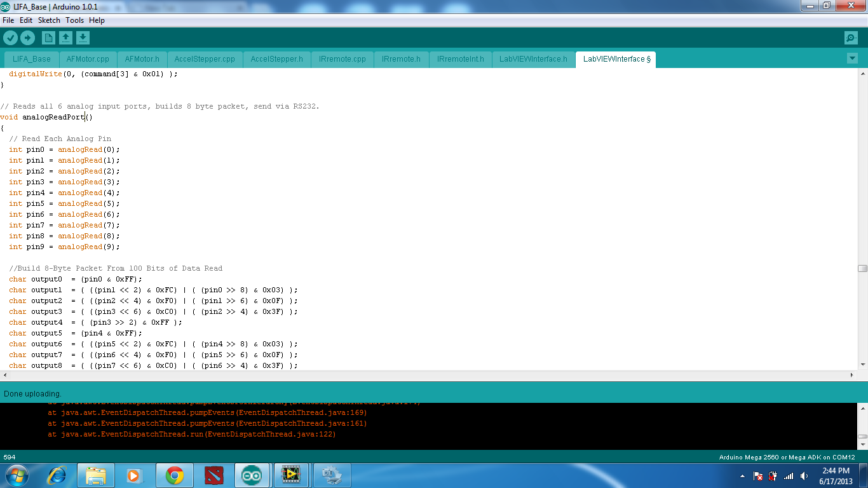Click the 'char output0' code line
This screenshot has height=488, width=868.
click(76, 279)
